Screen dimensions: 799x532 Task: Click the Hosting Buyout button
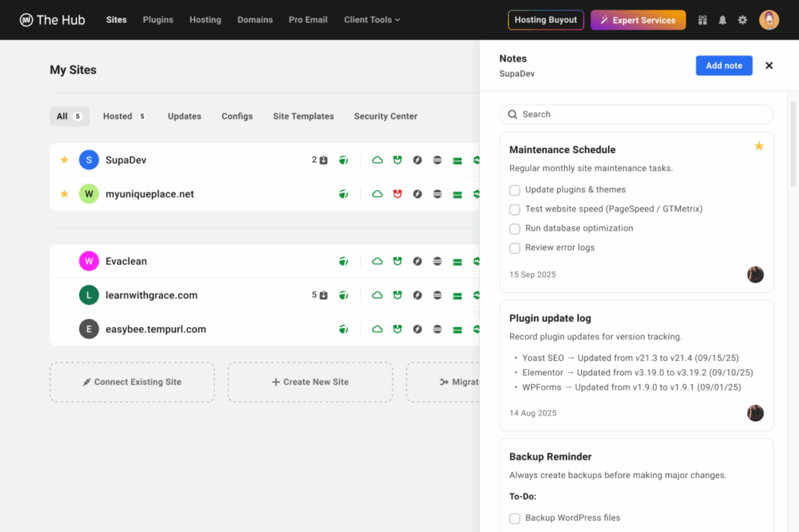(x=546, y=20)
